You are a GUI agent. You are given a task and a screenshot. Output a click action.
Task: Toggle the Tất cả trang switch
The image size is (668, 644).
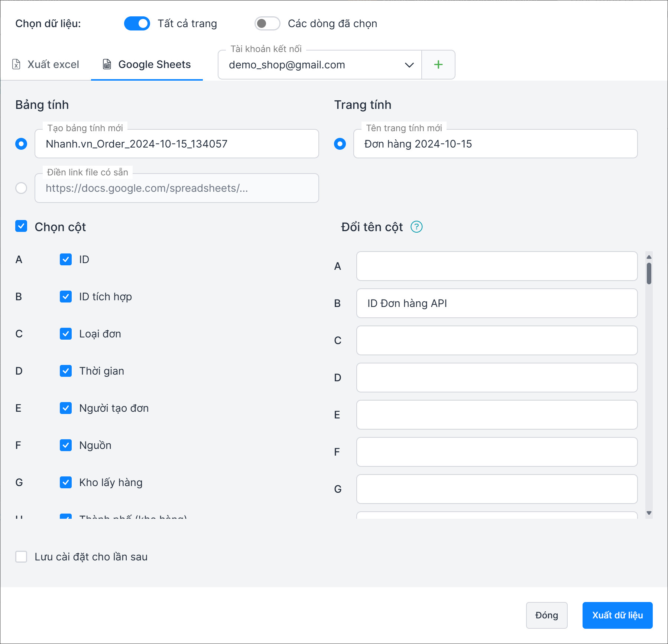[137, 23]
